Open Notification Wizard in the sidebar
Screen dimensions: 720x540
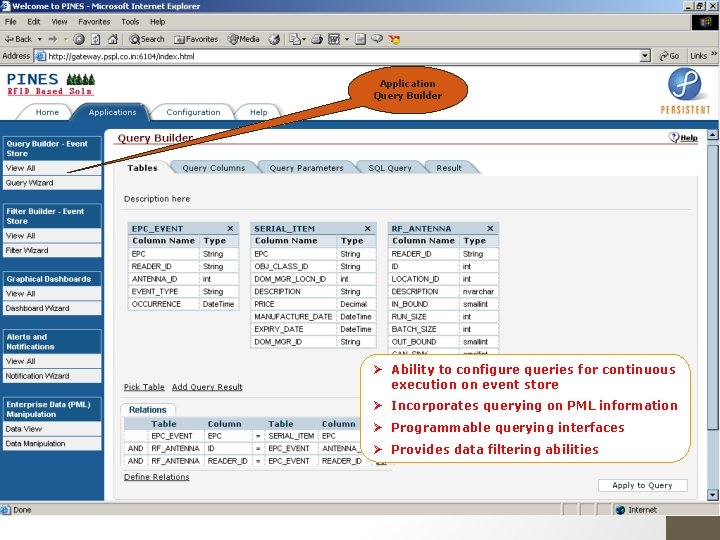point(52,376)
